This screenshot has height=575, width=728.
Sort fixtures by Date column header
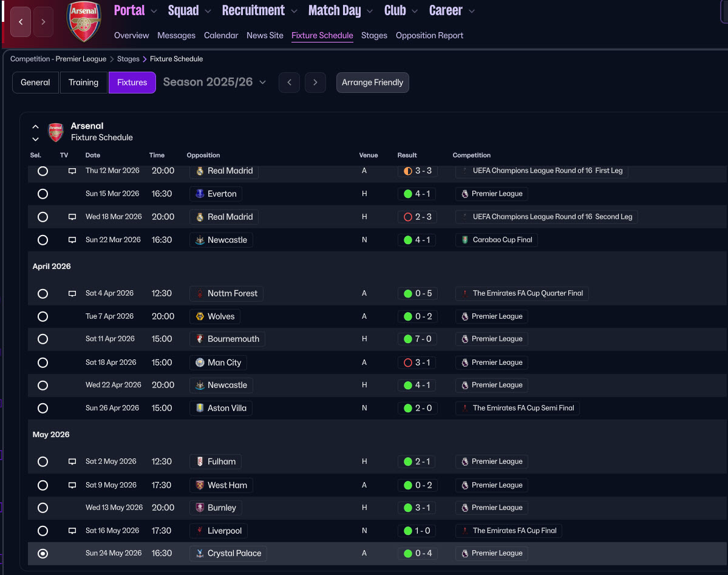93,155
